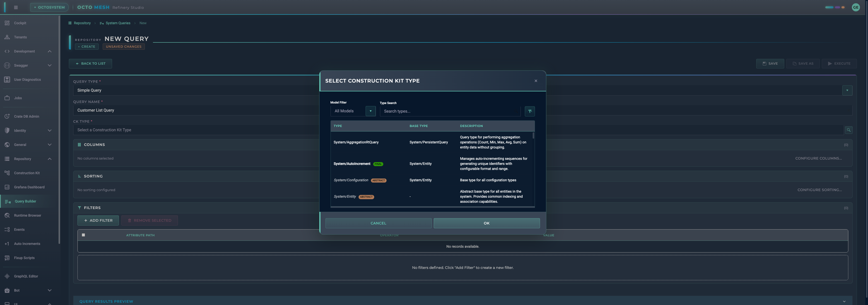Cancel the Construction Kit type dialog
Image resolution: width=868 pixels, height=305 pixels.
[x=378, y=223]
